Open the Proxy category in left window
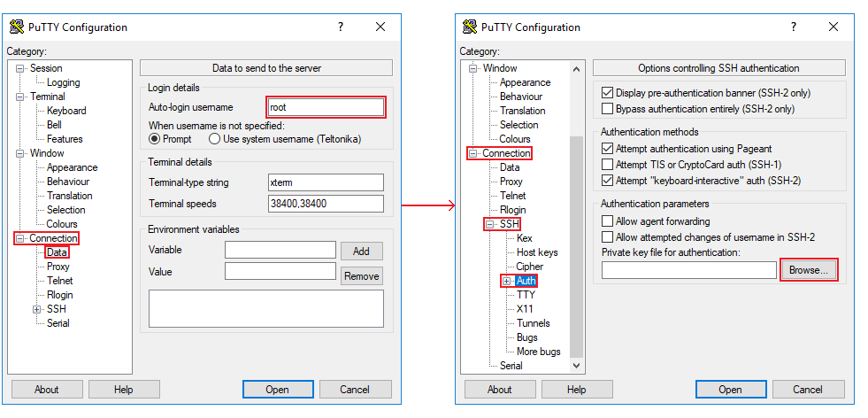The width and height of the screenshot is (868, 418). pos(58,267)
